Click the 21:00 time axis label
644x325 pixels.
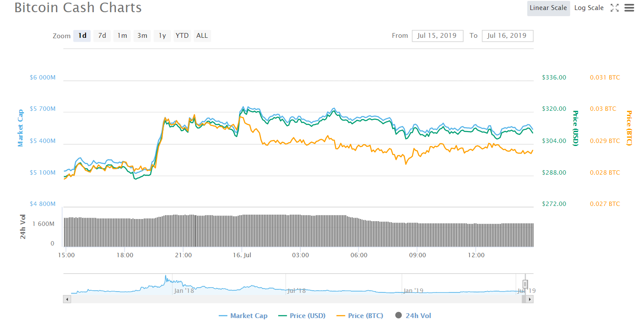tap(183, 255)
